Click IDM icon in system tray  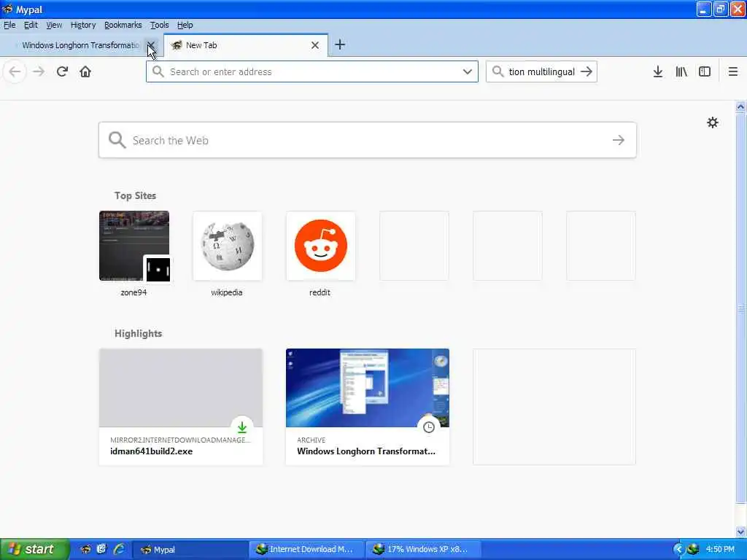point(693,549)
